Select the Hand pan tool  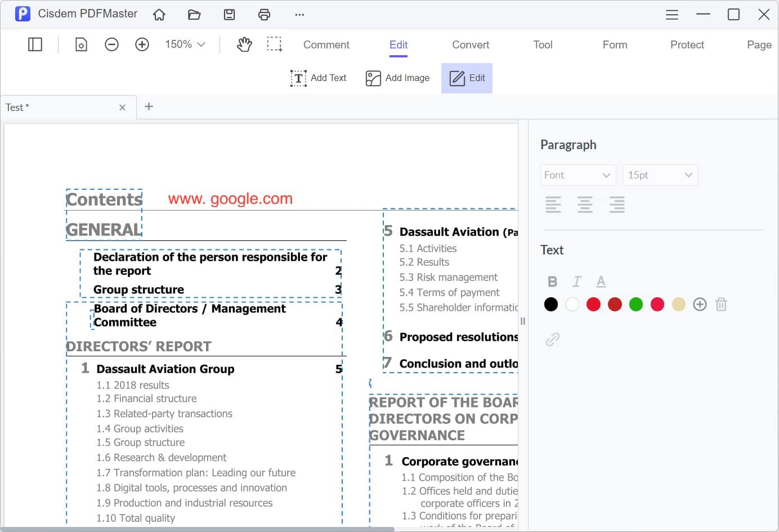point(244,44)
